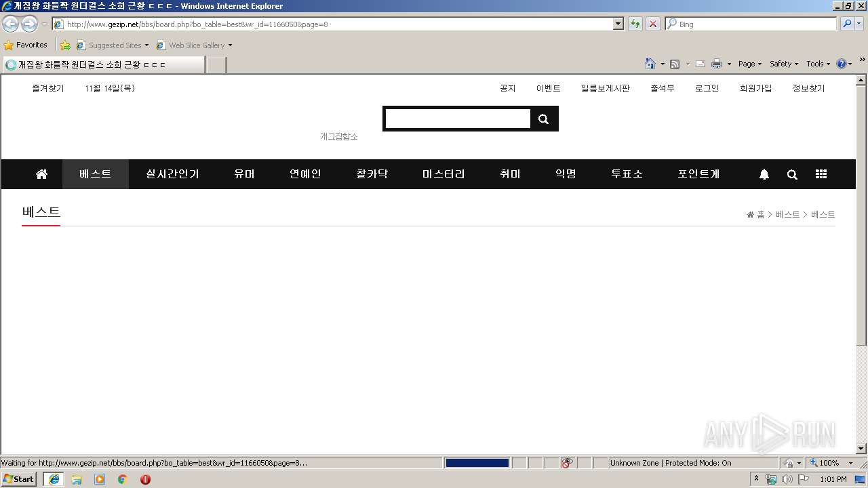This screenshot has width=868, height=488.
Task: Select the 투표소 nav menu item
Action: (627, 174)
